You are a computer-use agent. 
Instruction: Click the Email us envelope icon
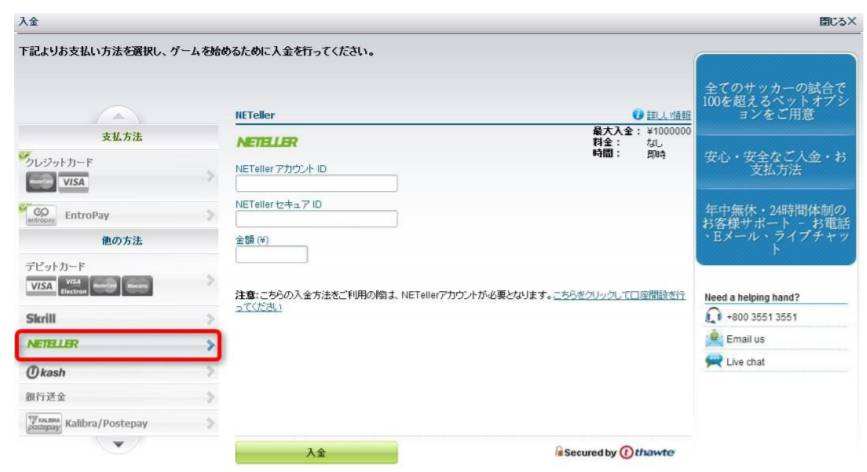714,338
